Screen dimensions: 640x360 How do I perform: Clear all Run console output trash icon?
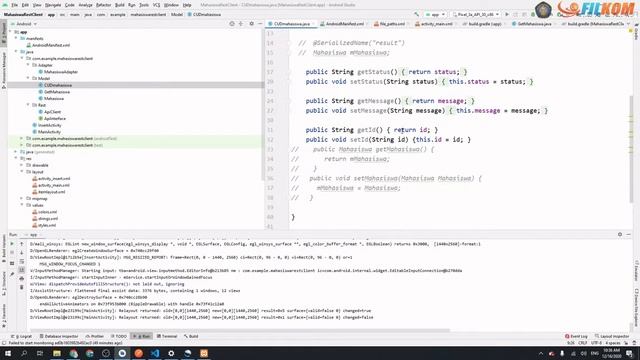(x=22, y=287)
